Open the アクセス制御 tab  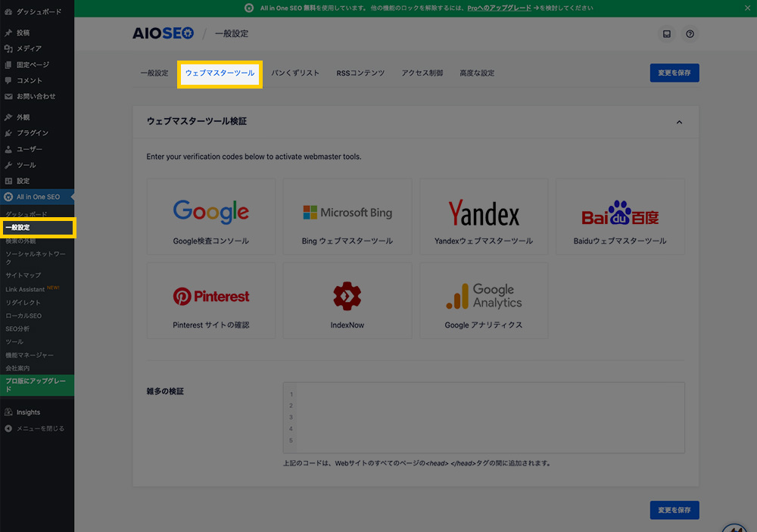[422, 73]
